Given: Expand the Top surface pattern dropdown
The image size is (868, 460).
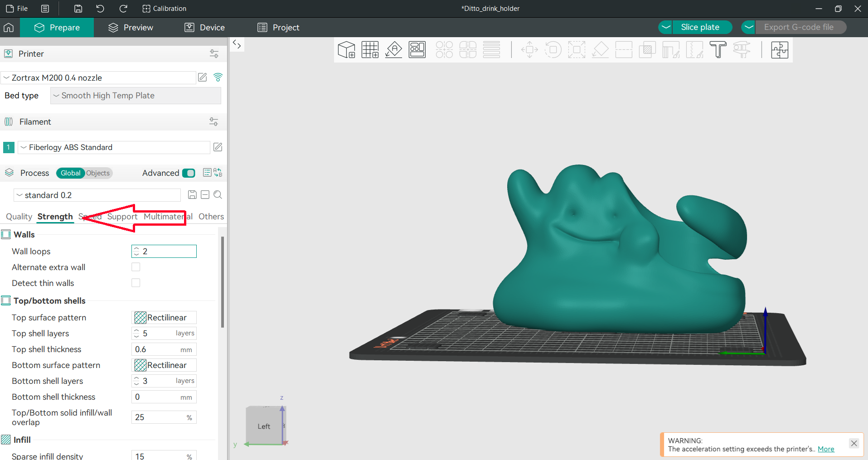Looking at the screenshot, I should 164,318.
